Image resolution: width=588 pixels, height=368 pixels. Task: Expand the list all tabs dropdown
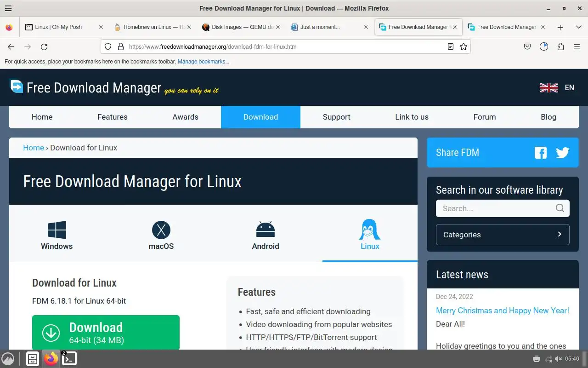[x=578, y=27]
